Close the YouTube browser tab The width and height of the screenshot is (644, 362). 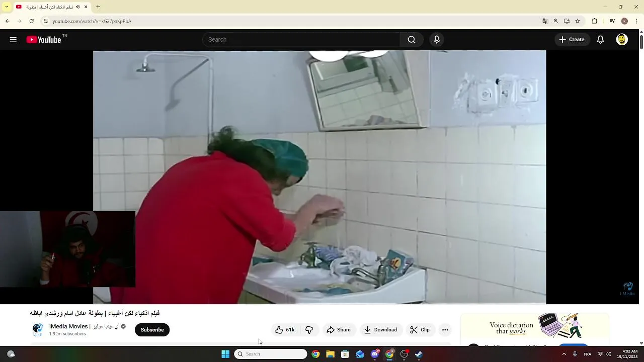tap(86, 7)
